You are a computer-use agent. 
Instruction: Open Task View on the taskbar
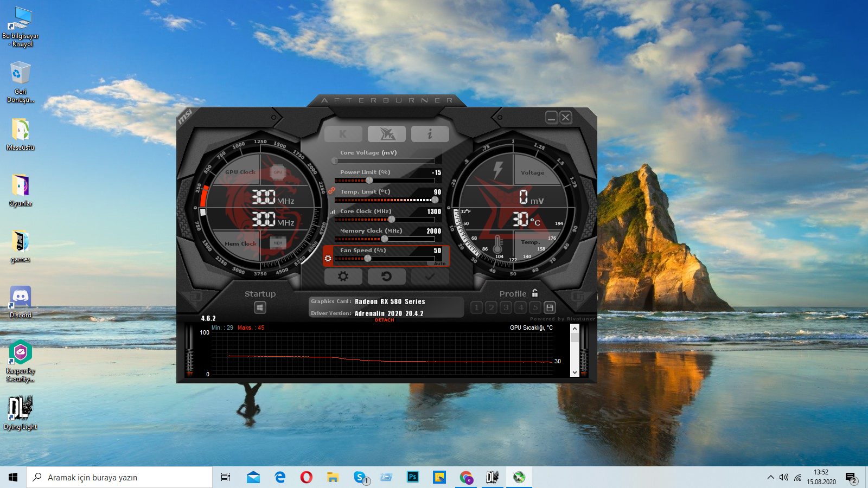tap(226, 477)
